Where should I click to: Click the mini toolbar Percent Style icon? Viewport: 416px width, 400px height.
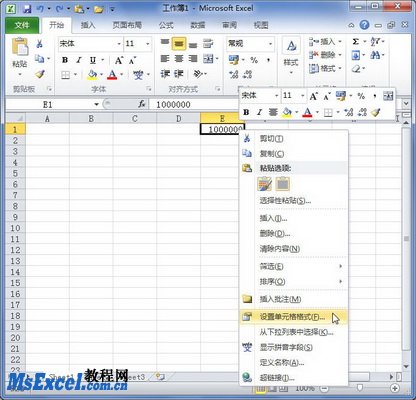coord(361,96)
